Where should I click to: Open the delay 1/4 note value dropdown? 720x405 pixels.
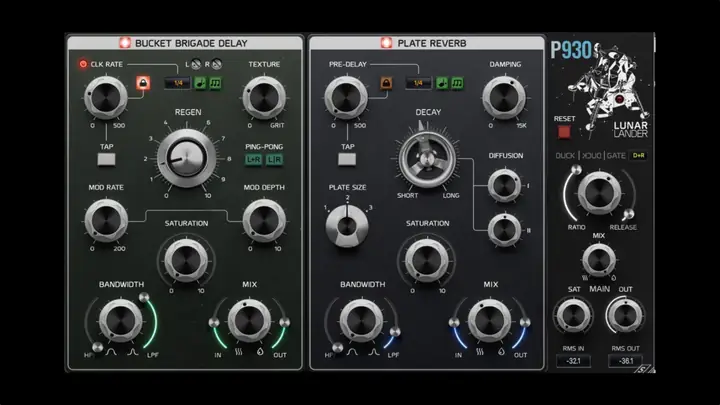(178, 83)
